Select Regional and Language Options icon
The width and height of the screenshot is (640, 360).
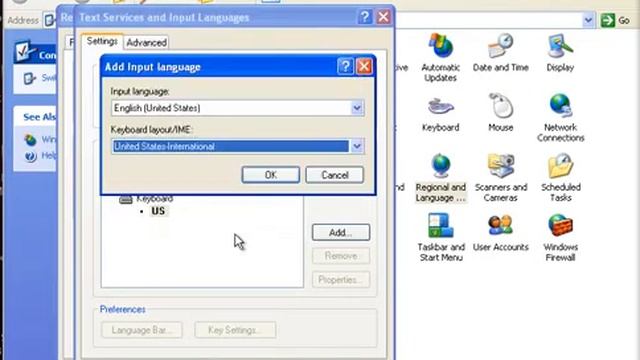pyautogui.click(x=440, y=166)
